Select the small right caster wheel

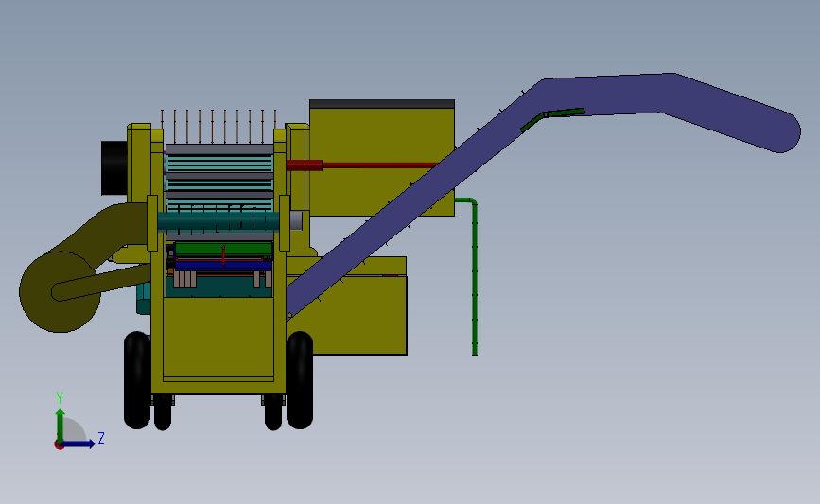point(273,412)
